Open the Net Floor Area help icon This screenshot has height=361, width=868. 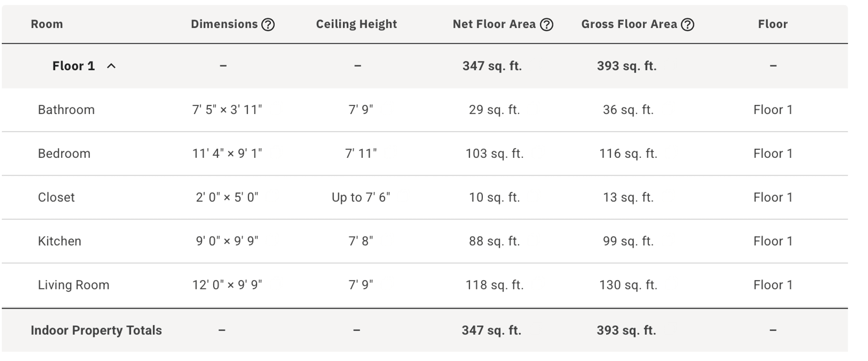coord(547,24)
